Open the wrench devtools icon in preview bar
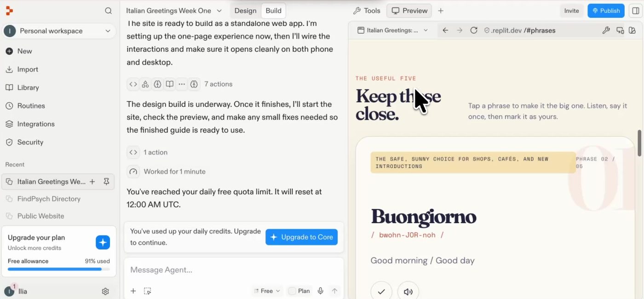 606,30
